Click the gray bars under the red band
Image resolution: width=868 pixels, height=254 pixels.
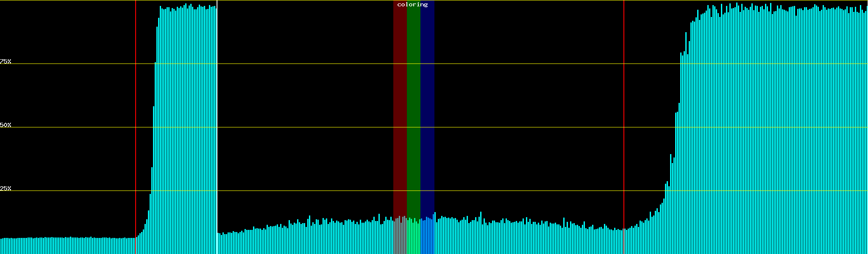click(x=400, y=237)
